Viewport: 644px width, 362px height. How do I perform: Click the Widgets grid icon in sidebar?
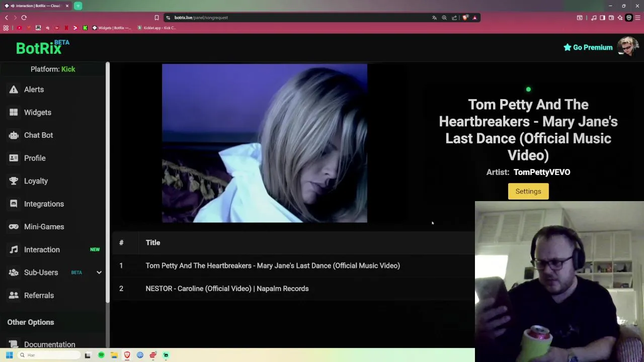point(14,112)
